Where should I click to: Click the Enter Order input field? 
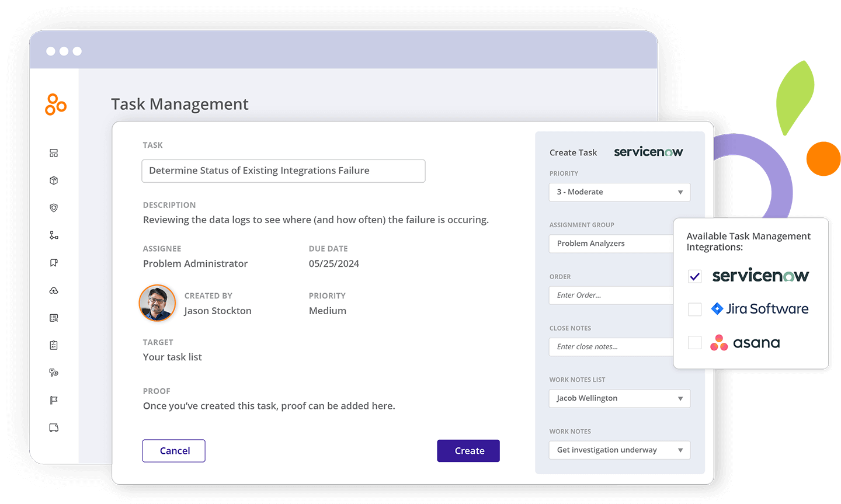[x=611, y=295]
